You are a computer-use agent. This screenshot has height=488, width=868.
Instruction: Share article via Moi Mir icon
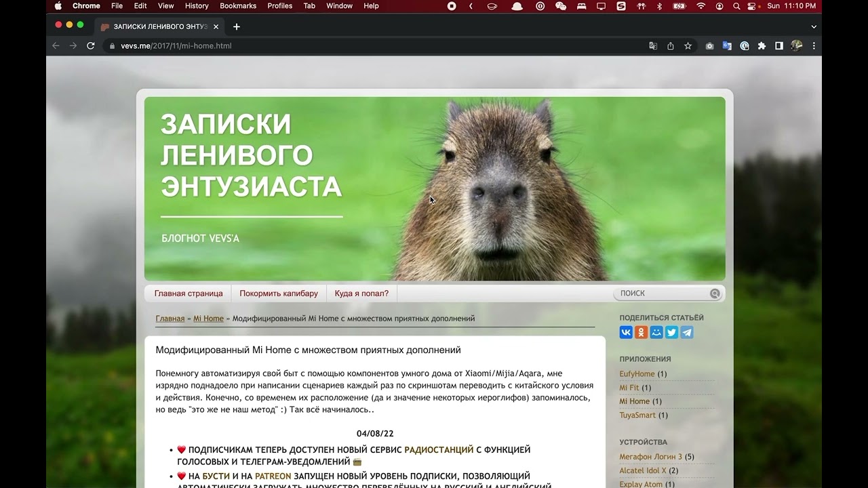tap(656, 332)
